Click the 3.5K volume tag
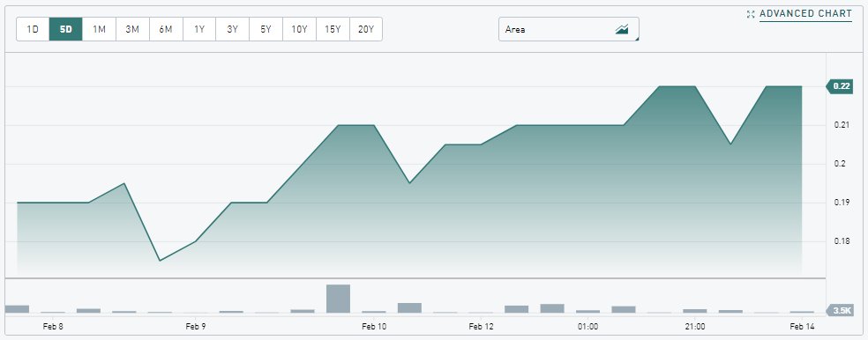The image size is (868, 340). (840, 311)
